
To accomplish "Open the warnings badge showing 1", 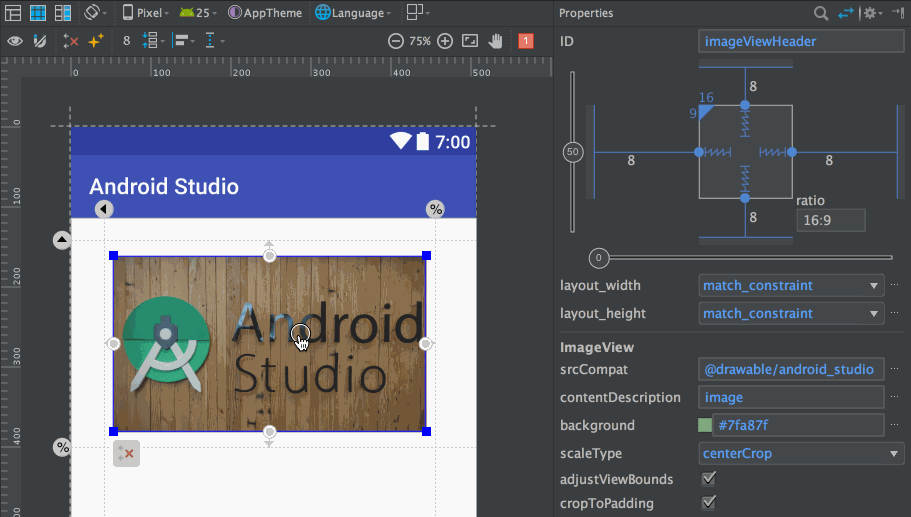I will 526,41.
